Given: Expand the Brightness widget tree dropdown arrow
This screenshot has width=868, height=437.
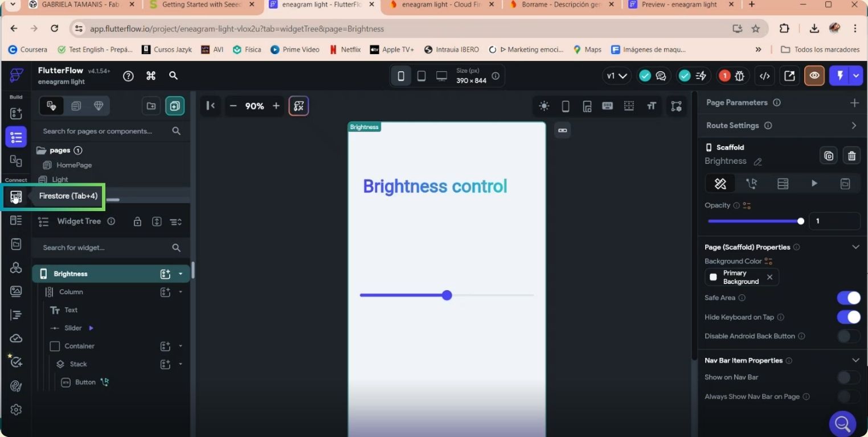Looking at the screenshot, I should tap(181, 274).
